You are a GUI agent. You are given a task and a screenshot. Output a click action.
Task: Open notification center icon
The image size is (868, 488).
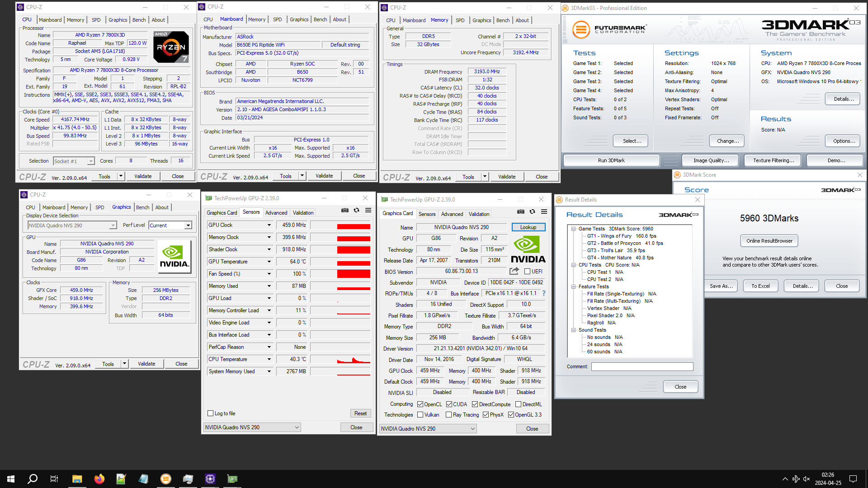[853, 479]
